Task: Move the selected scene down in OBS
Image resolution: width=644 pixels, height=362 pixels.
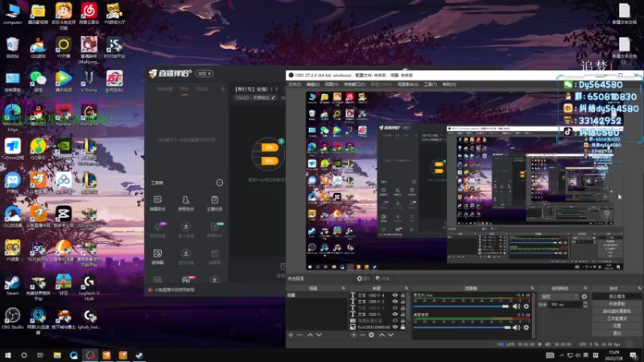Action: 319,335
